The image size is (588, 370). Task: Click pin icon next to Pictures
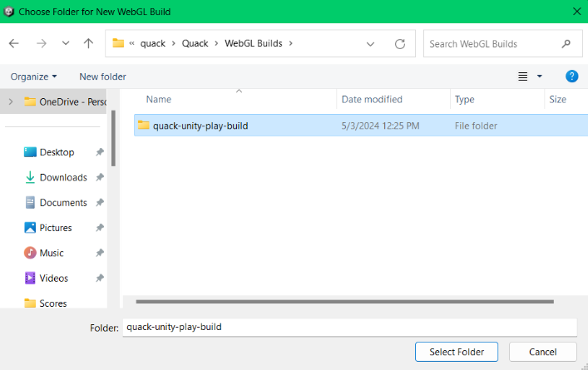[x=99, y=228]
